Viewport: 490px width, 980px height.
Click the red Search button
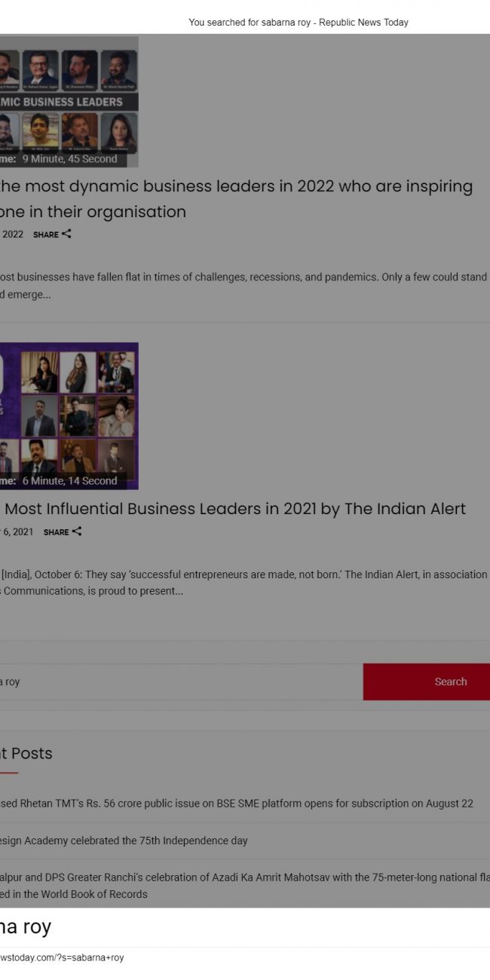click(x=427, y=682)
